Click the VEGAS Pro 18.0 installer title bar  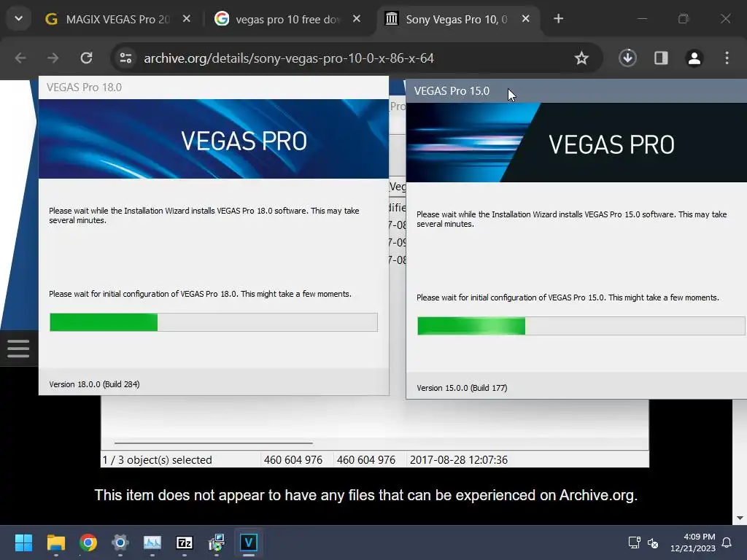point(214,87)
